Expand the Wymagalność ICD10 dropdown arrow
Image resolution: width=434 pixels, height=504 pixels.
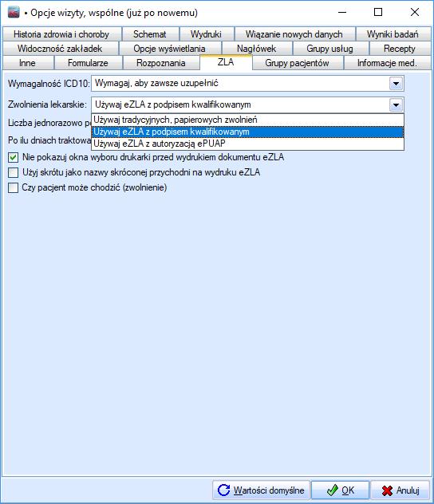point(396,84)
